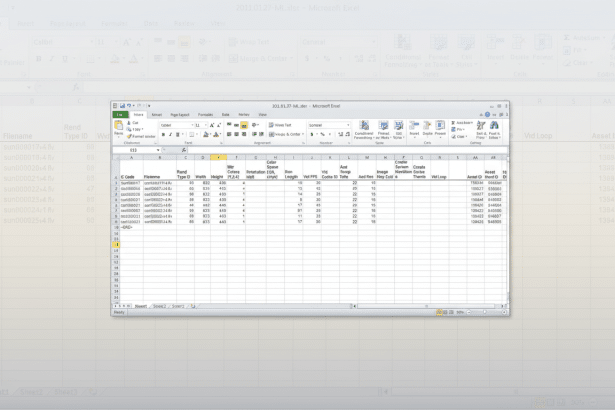Click the Accounting Number Format dollar icon
615x410 pixels.
coord(312,135)
